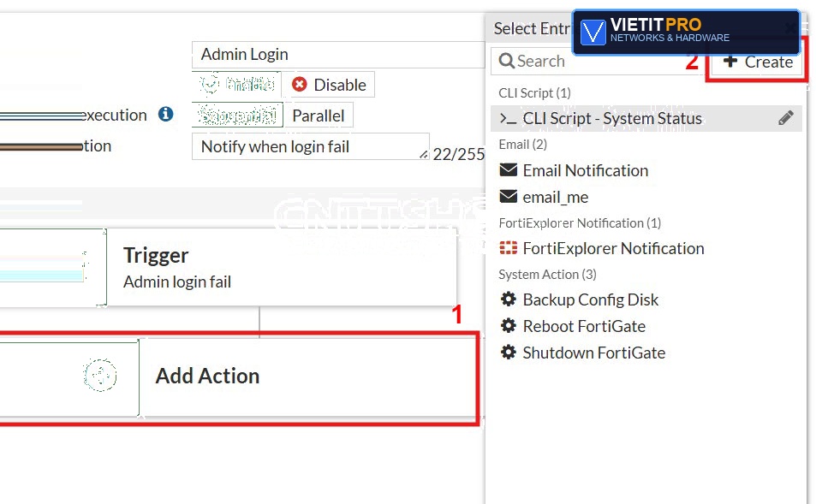This screenshot has height=504, width=816.
Task: Click the Shutdown FortiGate gear icon
Action: 509,353
